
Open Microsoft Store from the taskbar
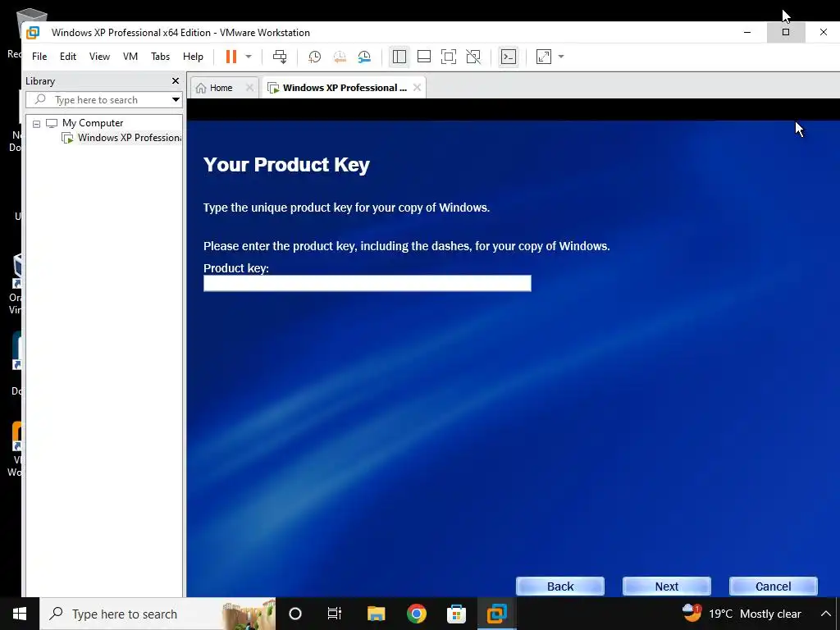(456, 614)
